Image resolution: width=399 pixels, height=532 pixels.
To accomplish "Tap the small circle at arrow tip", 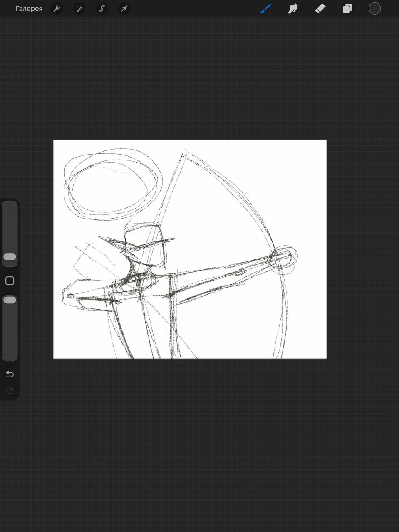I will [284, 258].
